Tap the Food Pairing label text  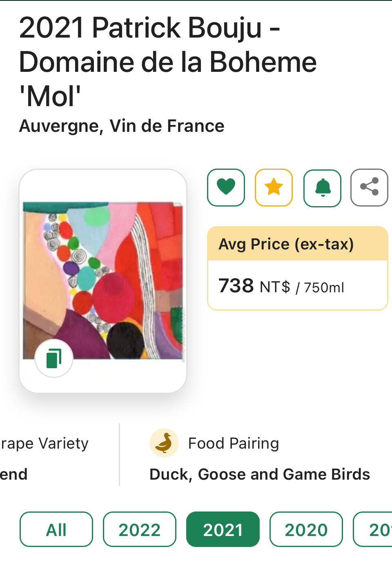[x=234, y=443]
